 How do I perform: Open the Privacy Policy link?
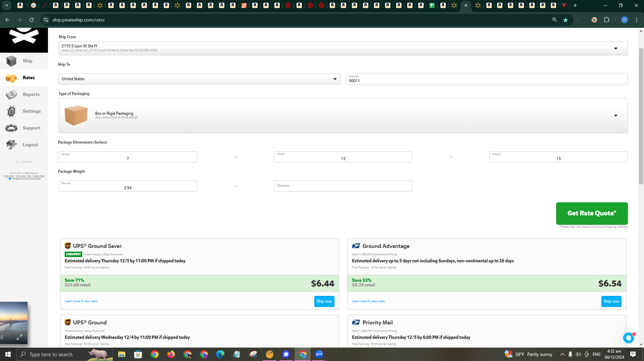(x=9, y=176)
